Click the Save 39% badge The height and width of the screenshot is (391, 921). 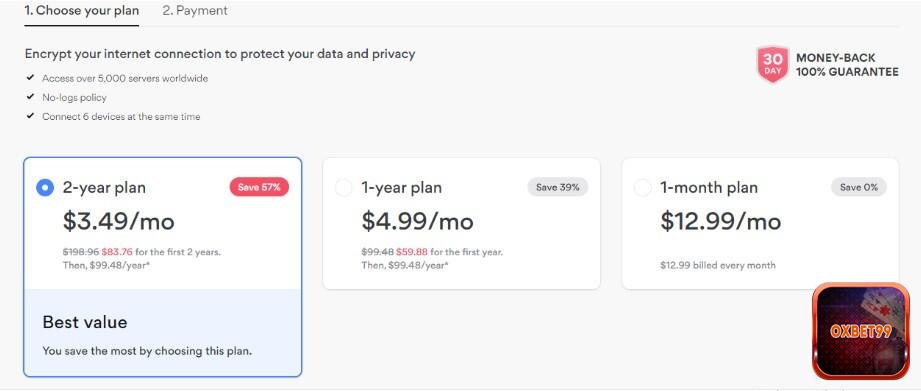(x=557, y=187)
